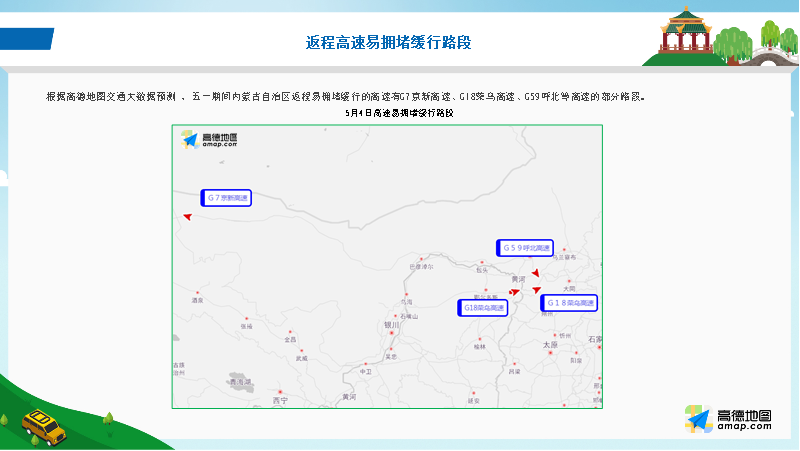Click the Zhangye (张掖) city label
The height and width of the screenshot is (451, 800).
pos(247,326)
